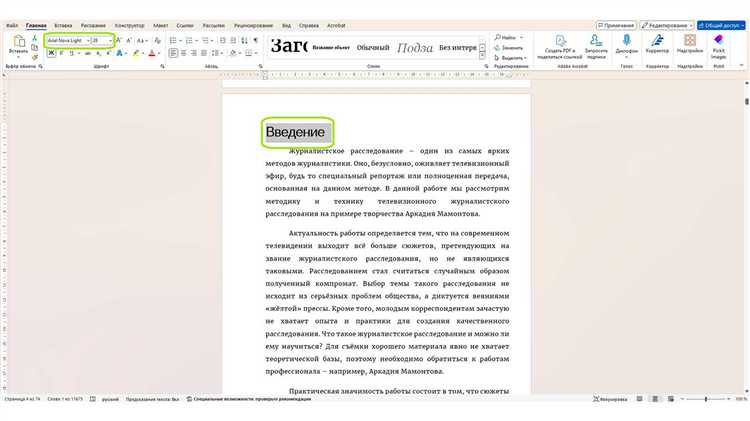Open the font color (red A) picker
Viewport: 750px width, 421px height.
[154, 53]
